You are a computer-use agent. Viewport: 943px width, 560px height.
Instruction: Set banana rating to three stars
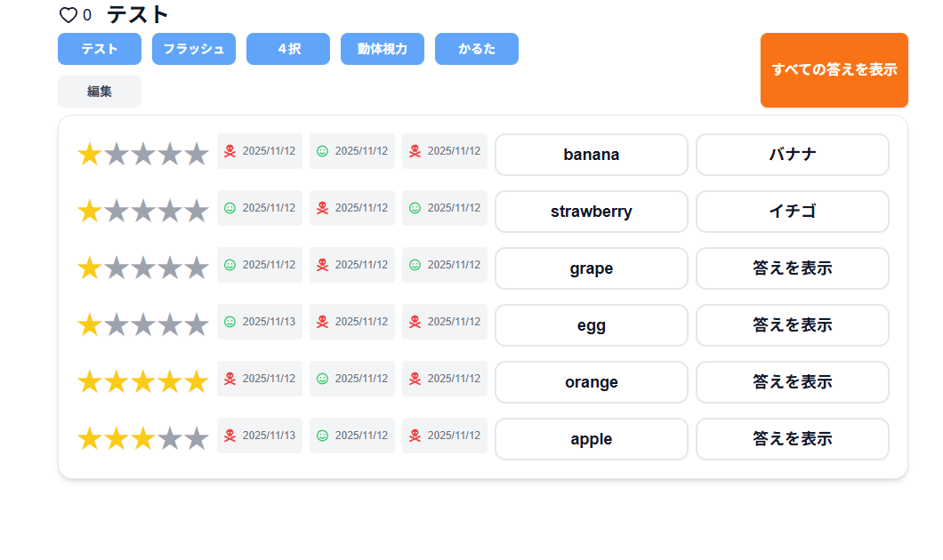point(143,155)
